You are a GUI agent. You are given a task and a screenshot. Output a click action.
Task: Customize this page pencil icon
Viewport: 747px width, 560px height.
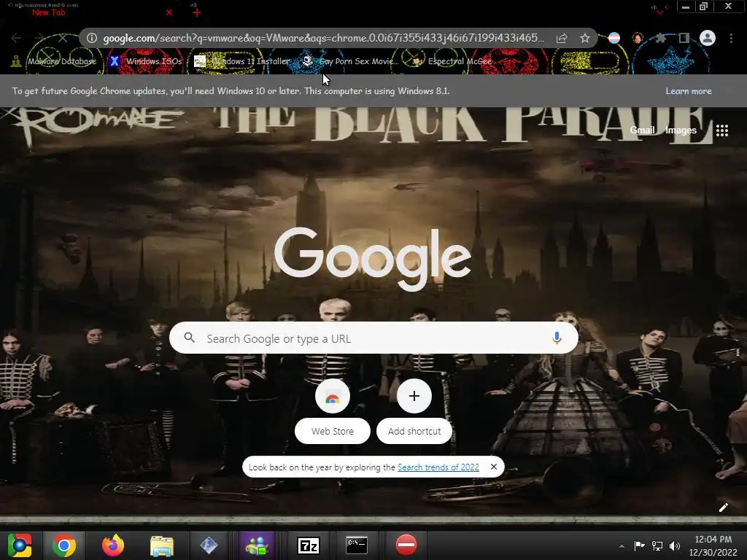723,507
